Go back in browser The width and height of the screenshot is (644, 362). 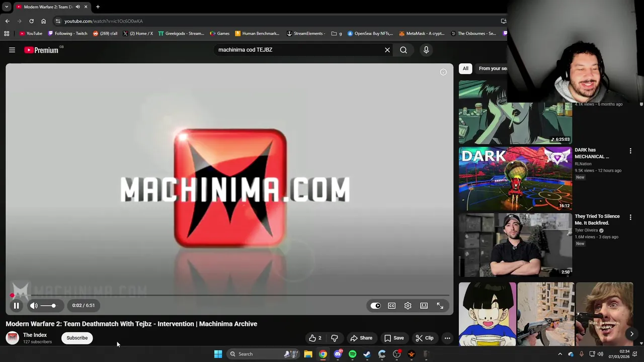7,21
